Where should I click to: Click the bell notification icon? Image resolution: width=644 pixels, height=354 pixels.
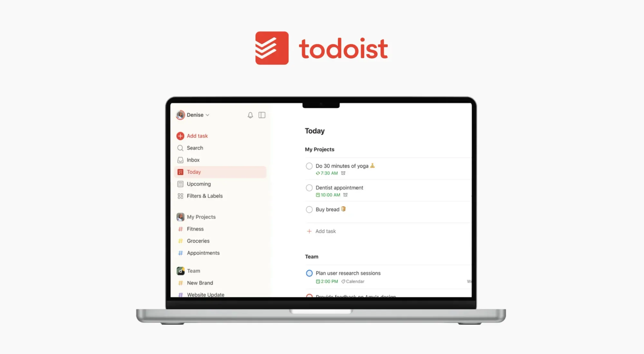250,115
